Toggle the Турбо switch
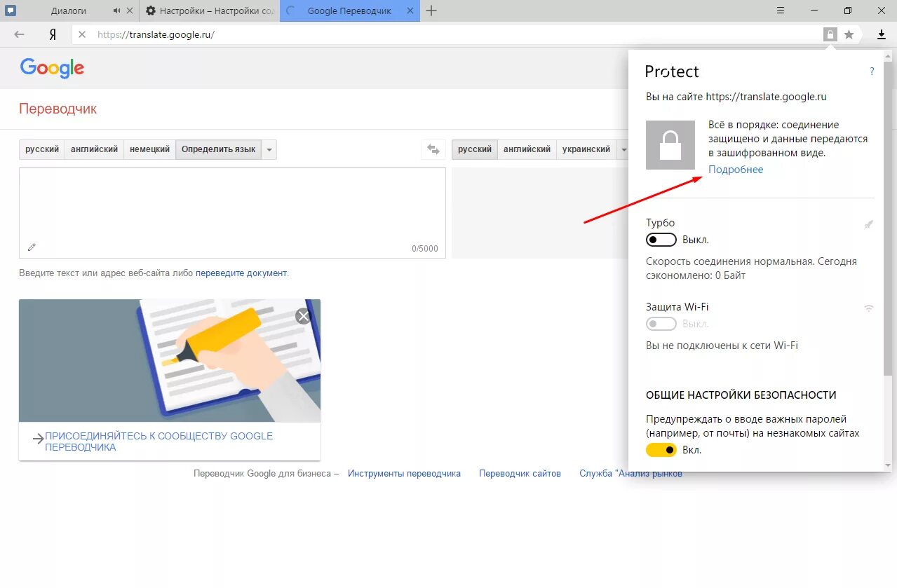 661,240
